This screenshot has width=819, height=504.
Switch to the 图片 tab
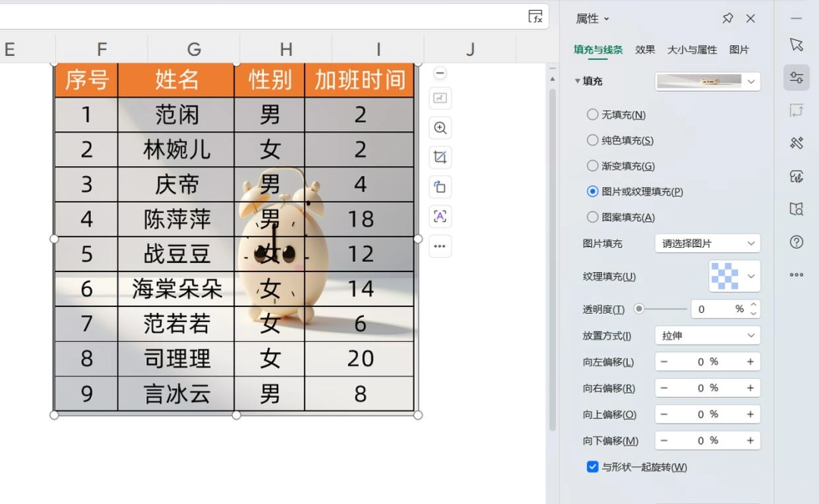pyautogui.click(x=739, y=49)
